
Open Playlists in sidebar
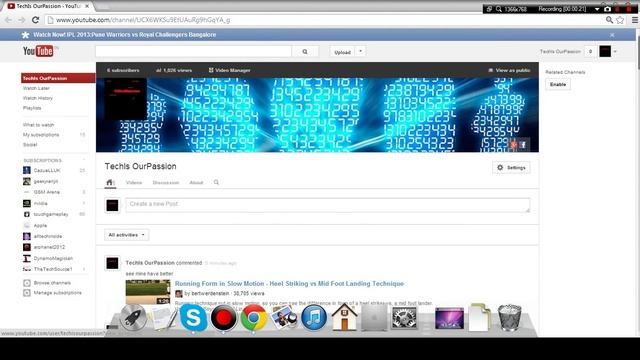(x=32, y=108)
